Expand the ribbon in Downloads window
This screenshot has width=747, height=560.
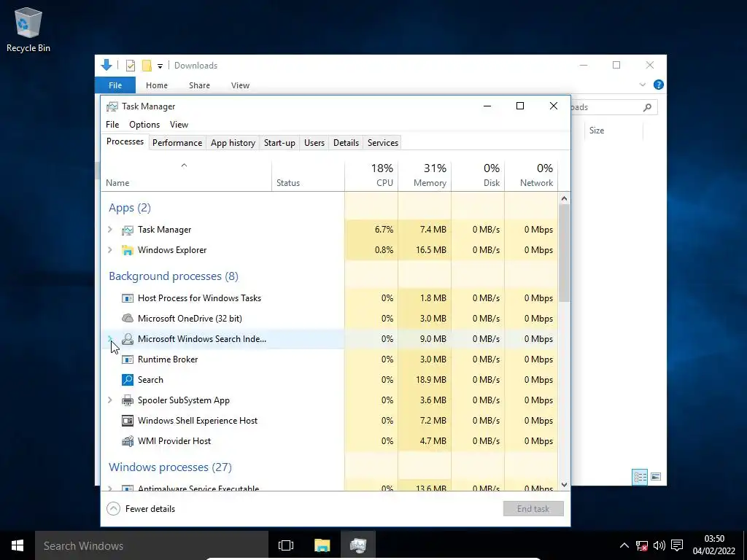(x=642, y=85)
